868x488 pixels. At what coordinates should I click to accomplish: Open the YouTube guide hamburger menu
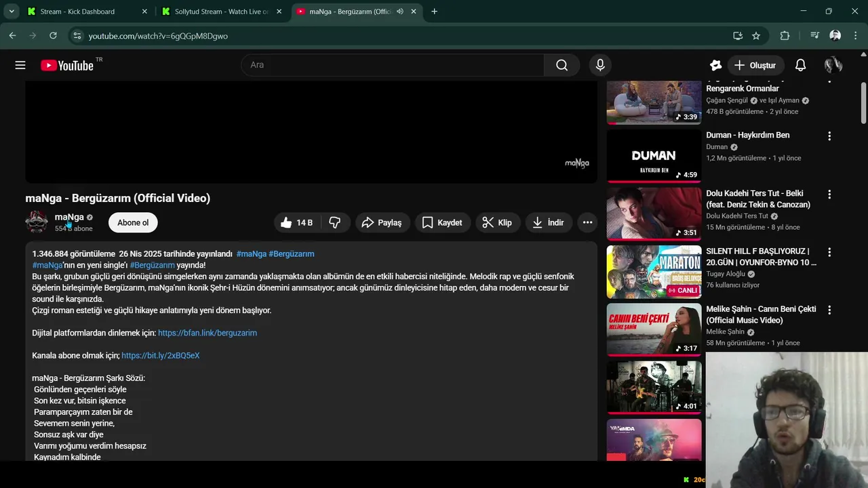tap(20, 65)
